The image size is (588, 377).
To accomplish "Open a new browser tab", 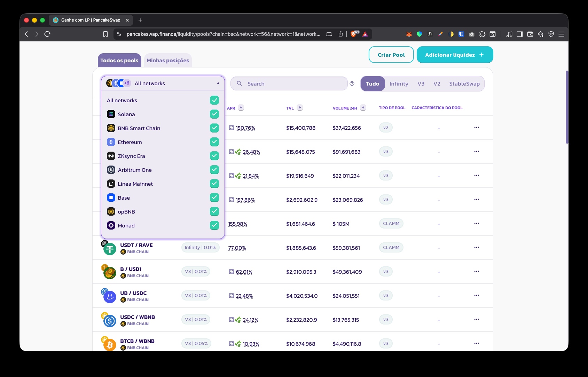I will 140,20.
